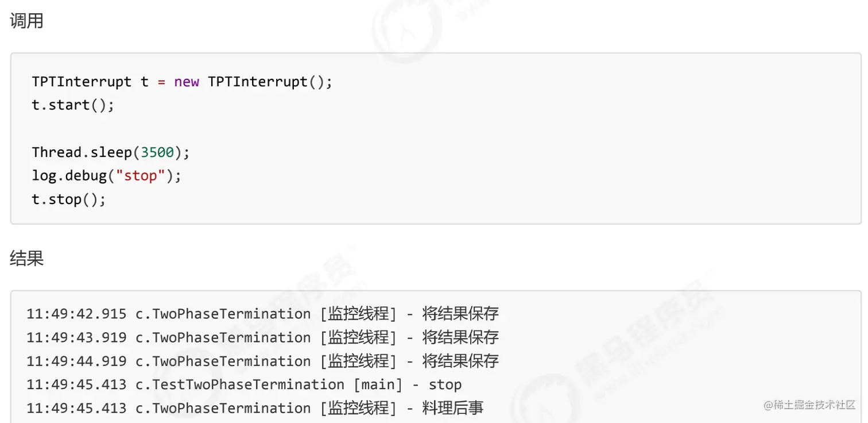This screenshot has height=423, width=868.
Task: Click the 调用 heading text
Action: (26, 21)
